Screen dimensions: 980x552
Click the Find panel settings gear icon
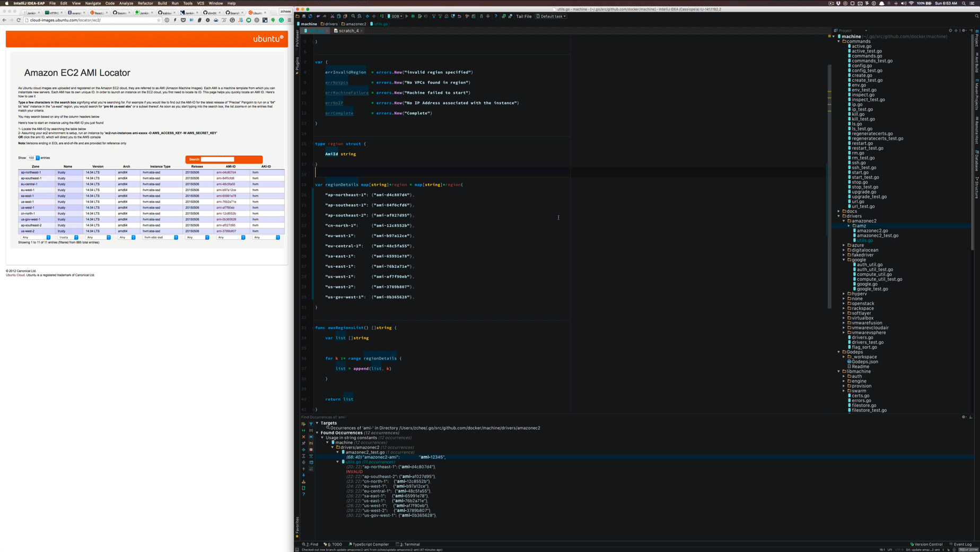click(964, 417)
